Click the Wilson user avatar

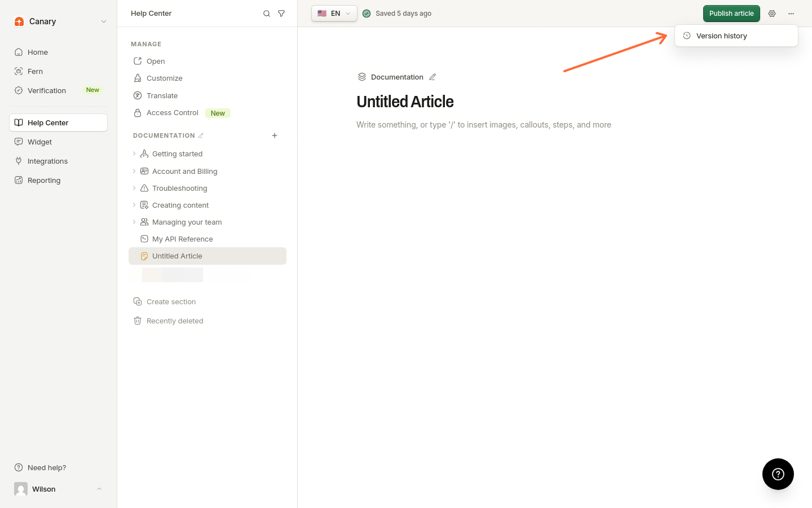coord(21,489)
